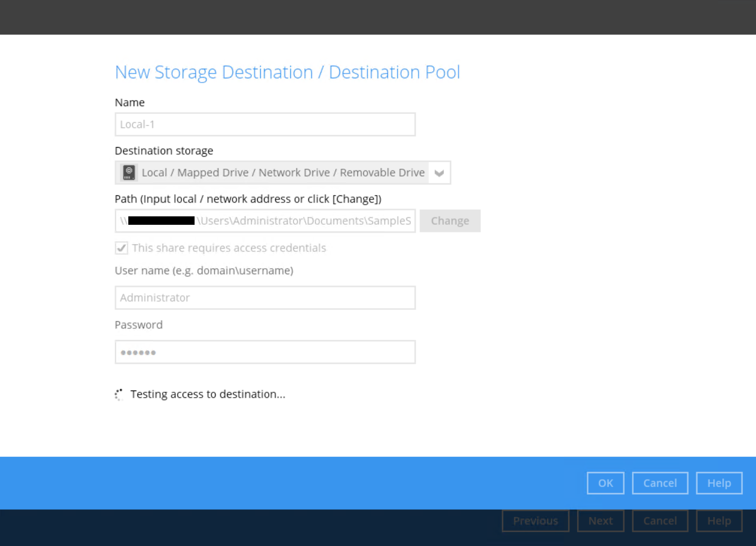The image size is (756, 546).
Task: Click Cancel in the blue dialog bar
Action: pyautogui.click(x=660, y=483)
